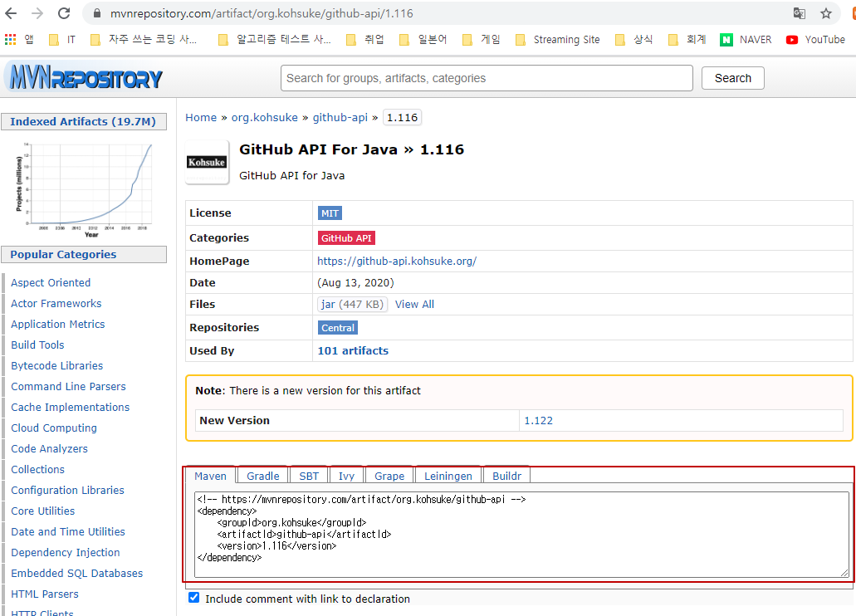Open the 회계 bookmark folder
The height and width of the screenshot is (616, 856).
coord(687,39)
